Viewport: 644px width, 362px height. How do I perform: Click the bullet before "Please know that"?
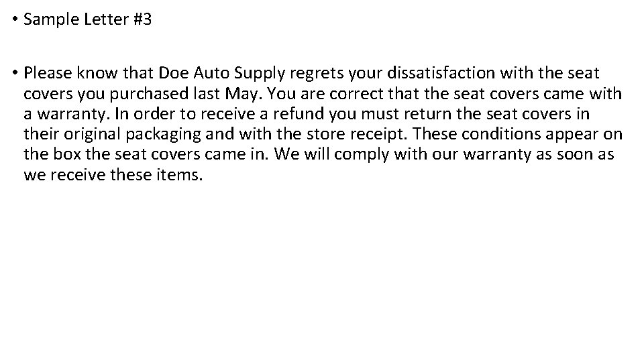(x=15, y=72)
